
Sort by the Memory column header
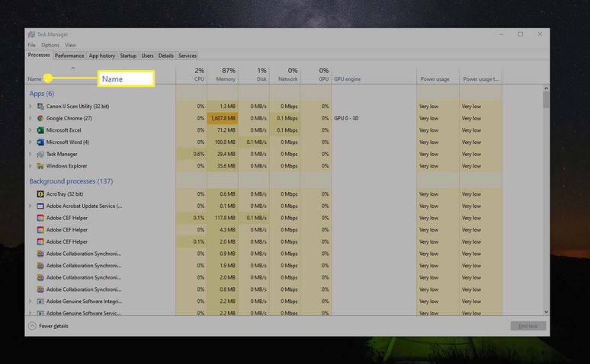[x=223, y=75]
